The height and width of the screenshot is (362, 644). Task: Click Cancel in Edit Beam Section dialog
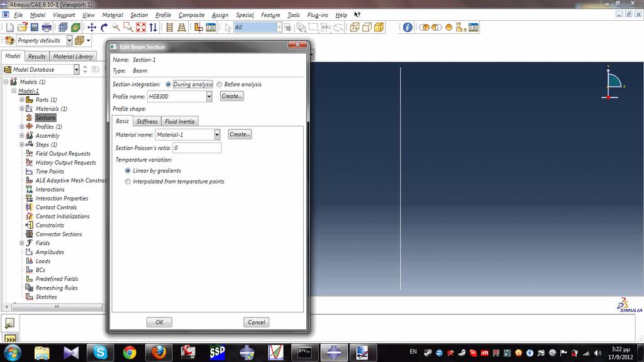(x=257, y=322)
